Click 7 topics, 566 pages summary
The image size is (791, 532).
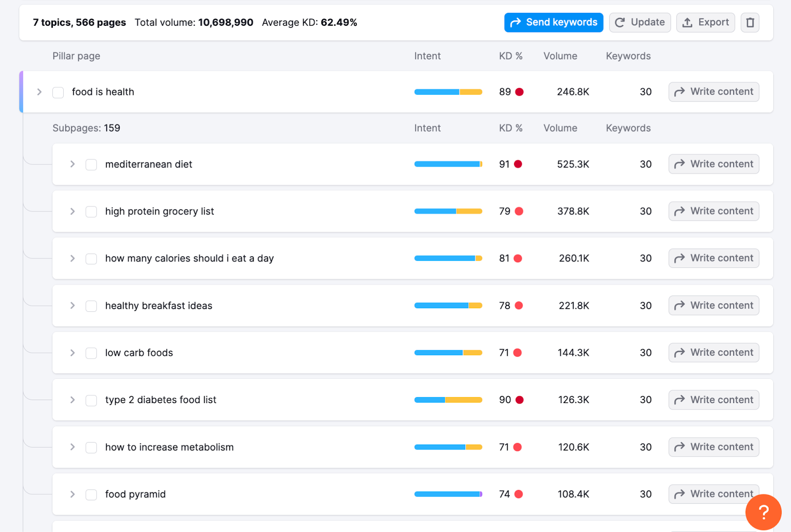pyautogui.click(x=80, y=23)
